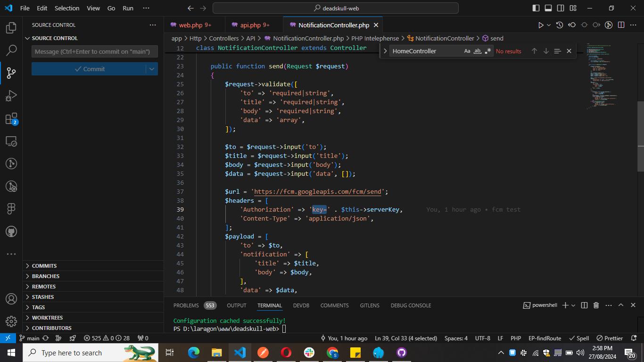Open Manage settings gear icon

(11, 321)
